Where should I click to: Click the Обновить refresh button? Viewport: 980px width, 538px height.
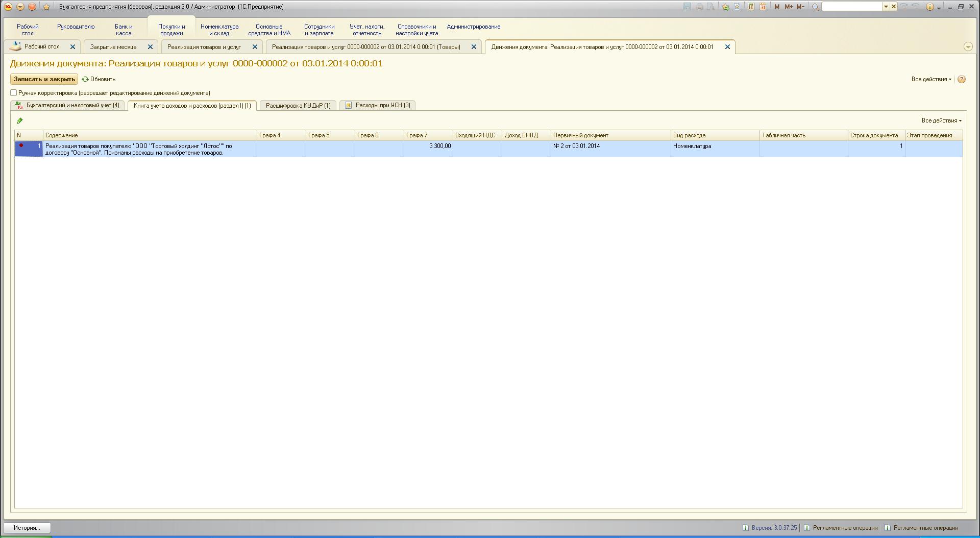99,79
